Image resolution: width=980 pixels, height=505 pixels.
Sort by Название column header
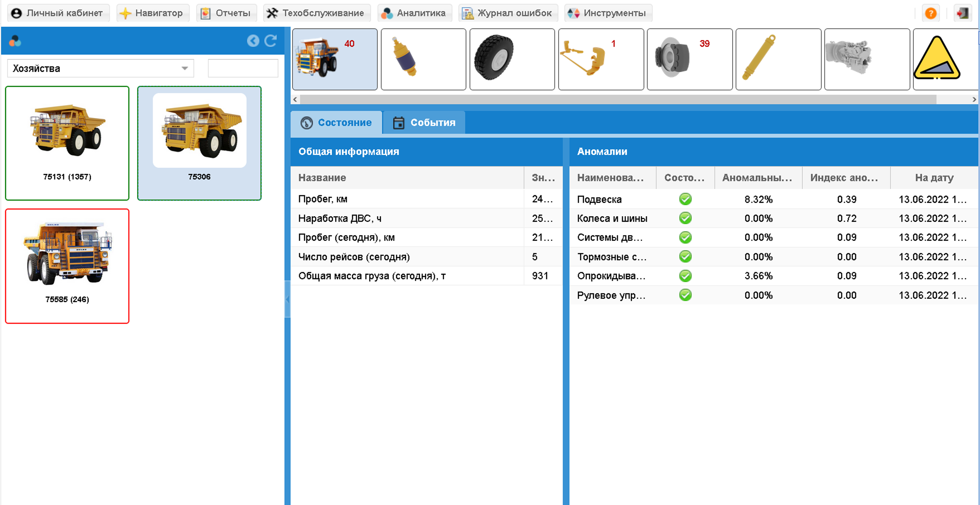407,177
